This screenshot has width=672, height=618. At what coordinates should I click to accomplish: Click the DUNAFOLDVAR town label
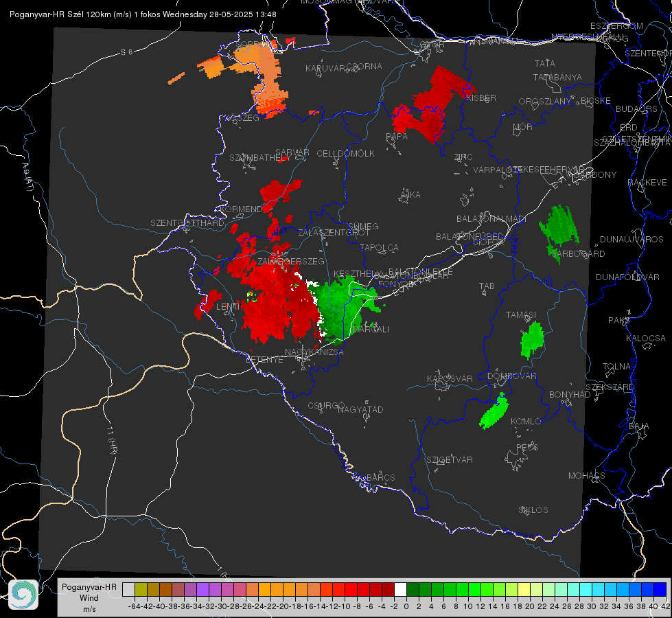627,277
